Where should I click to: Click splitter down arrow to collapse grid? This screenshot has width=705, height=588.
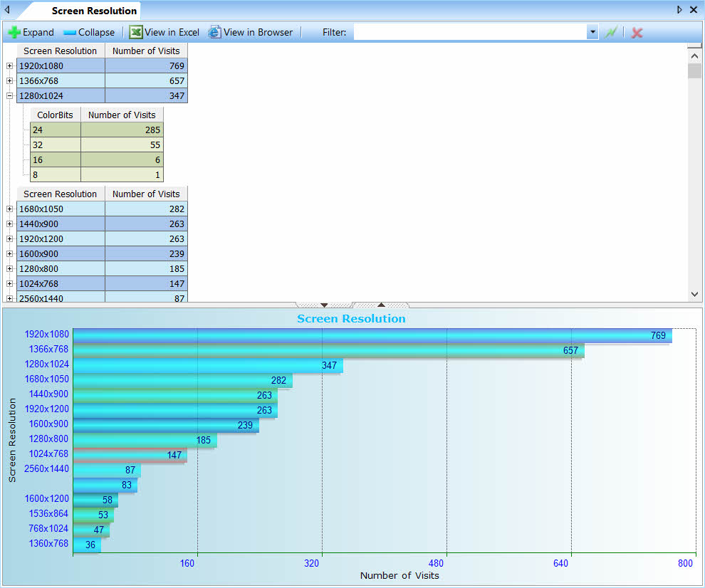[x=324, y=305]
